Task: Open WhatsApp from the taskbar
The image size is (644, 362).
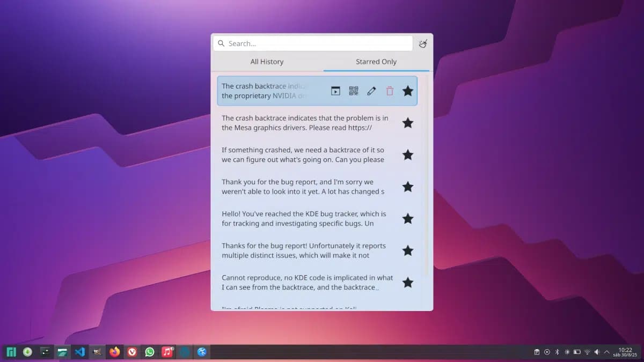Action: coord(149,352)
